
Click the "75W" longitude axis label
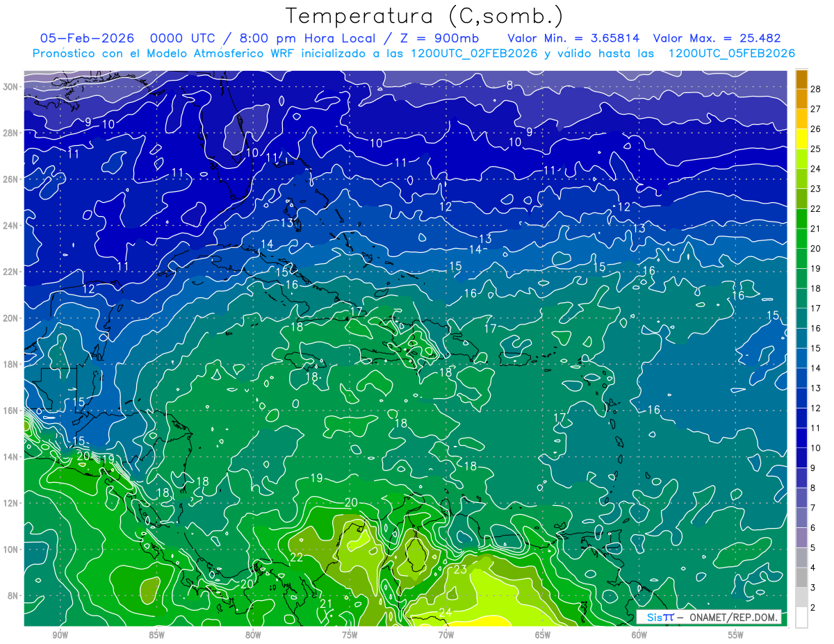350,635
